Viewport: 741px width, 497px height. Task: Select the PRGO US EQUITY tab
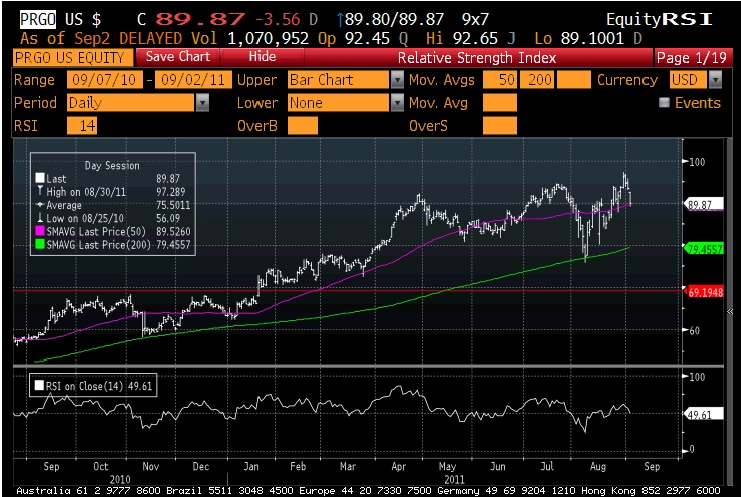point(73,58)
